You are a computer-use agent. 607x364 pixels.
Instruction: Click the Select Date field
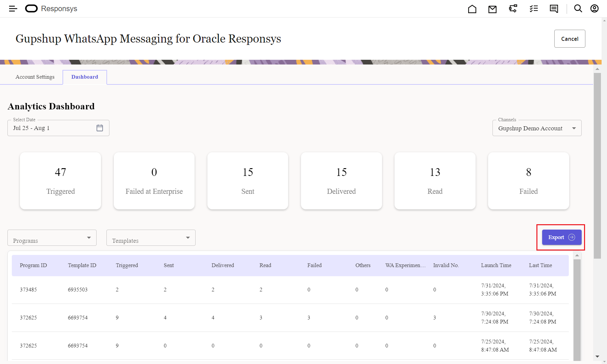click(x=58, y=128)
